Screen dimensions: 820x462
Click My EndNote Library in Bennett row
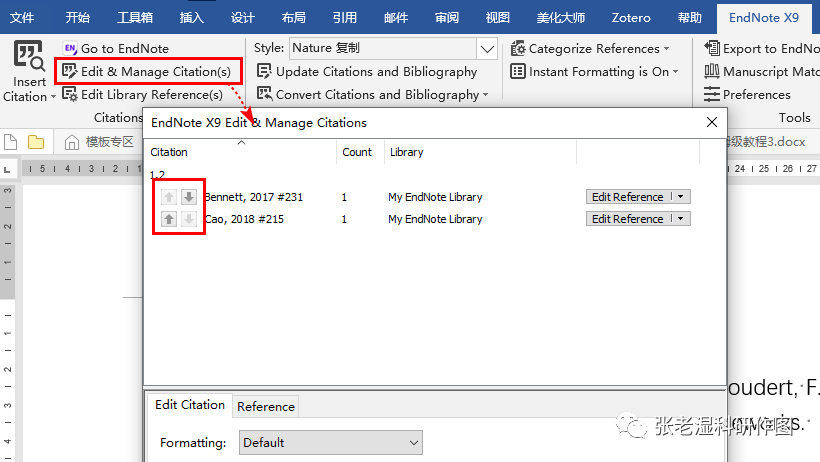click(x=435, y=197)
